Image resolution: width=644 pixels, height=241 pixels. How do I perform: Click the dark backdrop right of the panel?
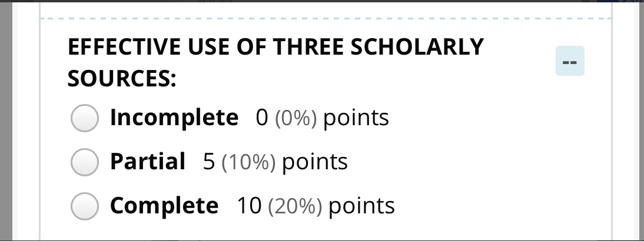point(639,120)
